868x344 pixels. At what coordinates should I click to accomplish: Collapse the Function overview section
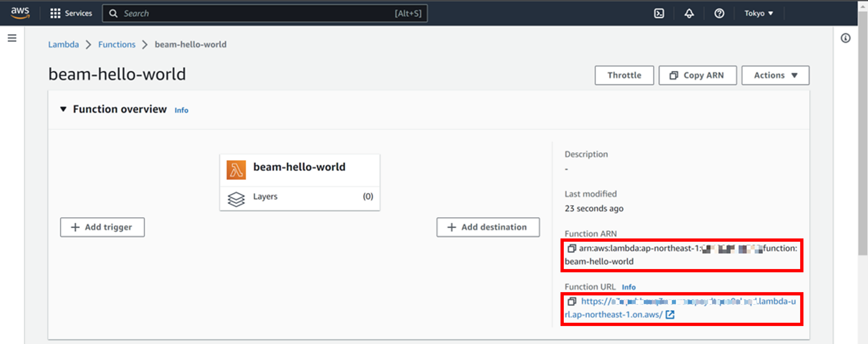click(63, 109)
